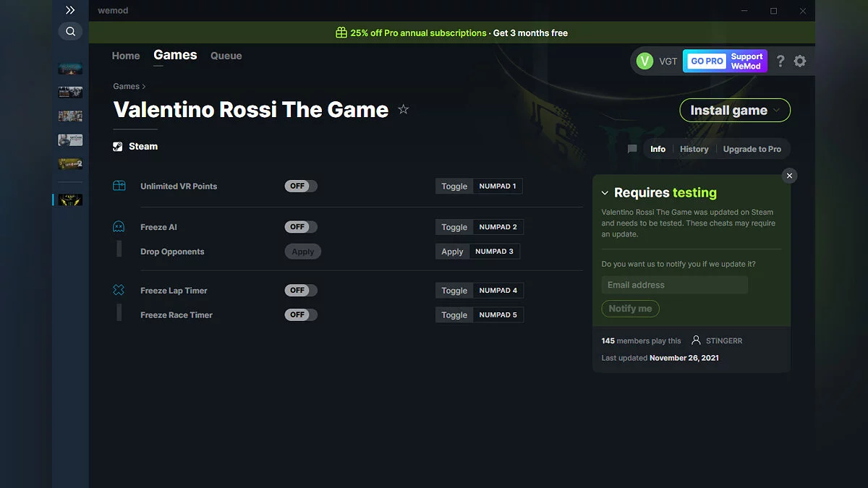Change the NUMPAD 3 hotkey binding
The image size is (868, 488).
[495, 252]
